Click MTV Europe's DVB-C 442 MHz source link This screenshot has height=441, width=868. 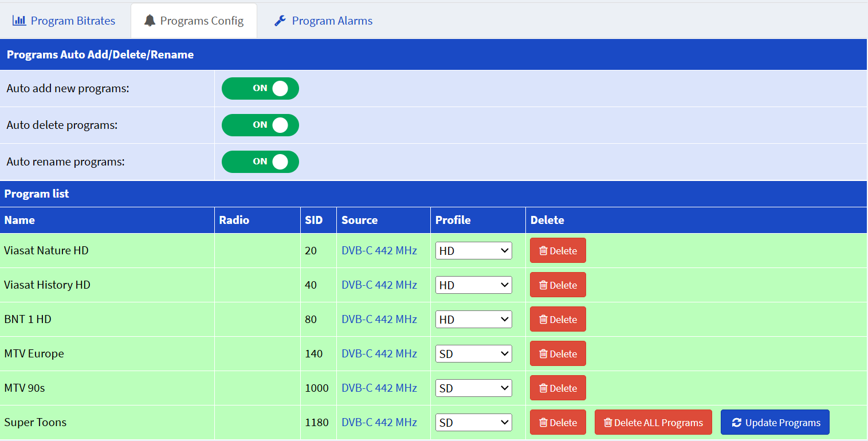(379, 353)
